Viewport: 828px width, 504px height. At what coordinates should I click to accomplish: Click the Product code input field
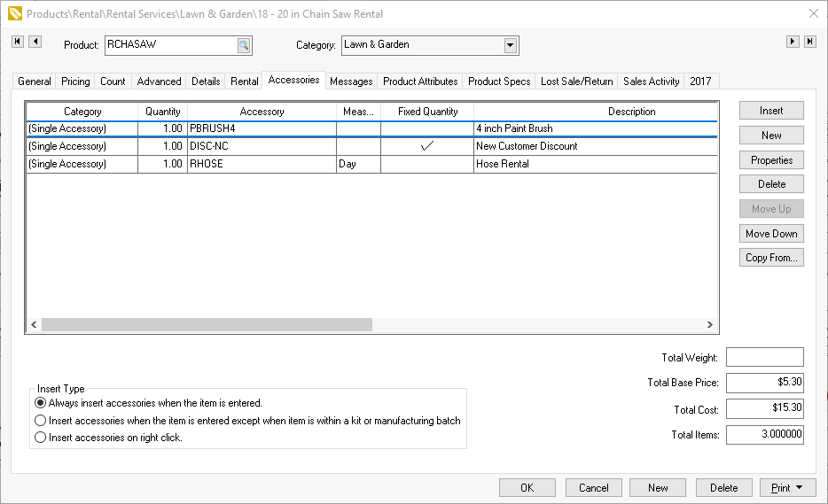pos(170,45)
